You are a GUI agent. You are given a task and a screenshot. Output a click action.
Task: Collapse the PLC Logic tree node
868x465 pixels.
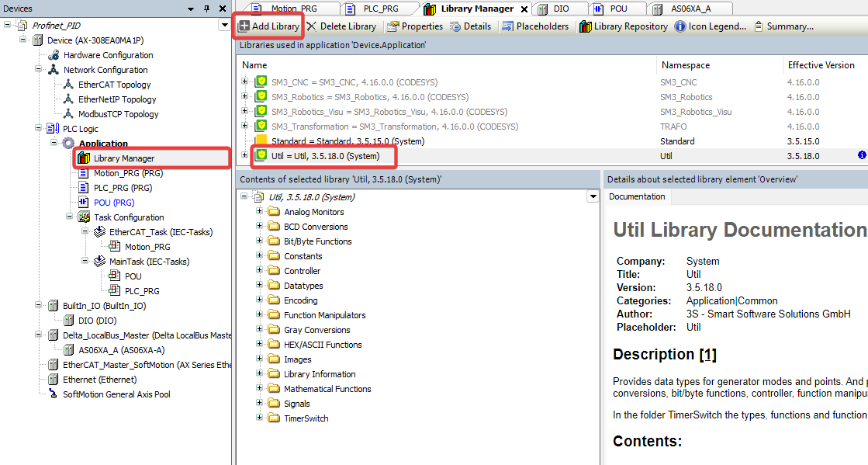[38, 129]
